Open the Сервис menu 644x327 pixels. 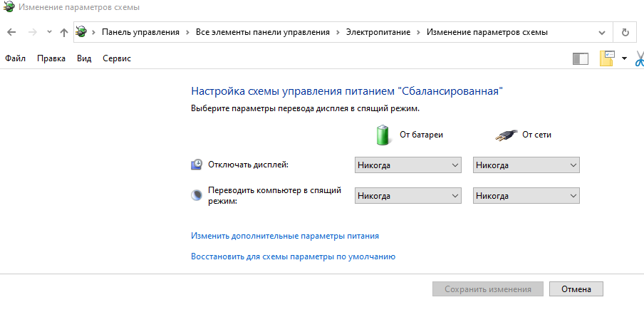pyautogui.click(x=117, y=58)
